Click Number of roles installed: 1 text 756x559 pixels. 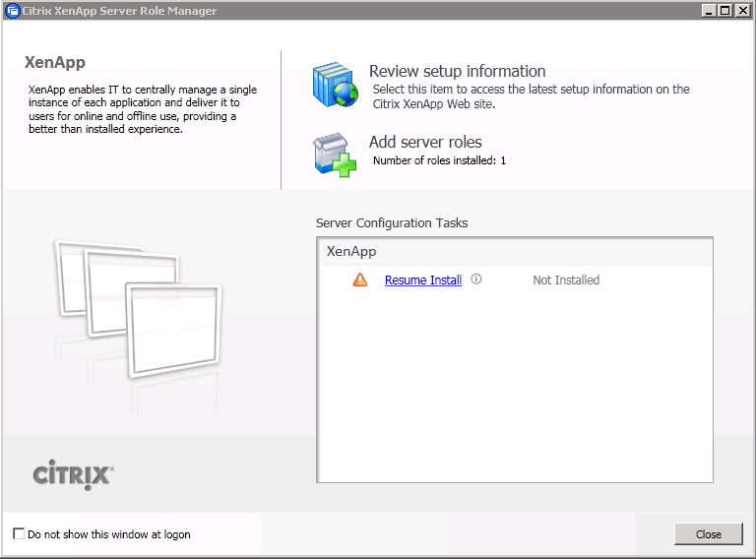click(439, 160)
